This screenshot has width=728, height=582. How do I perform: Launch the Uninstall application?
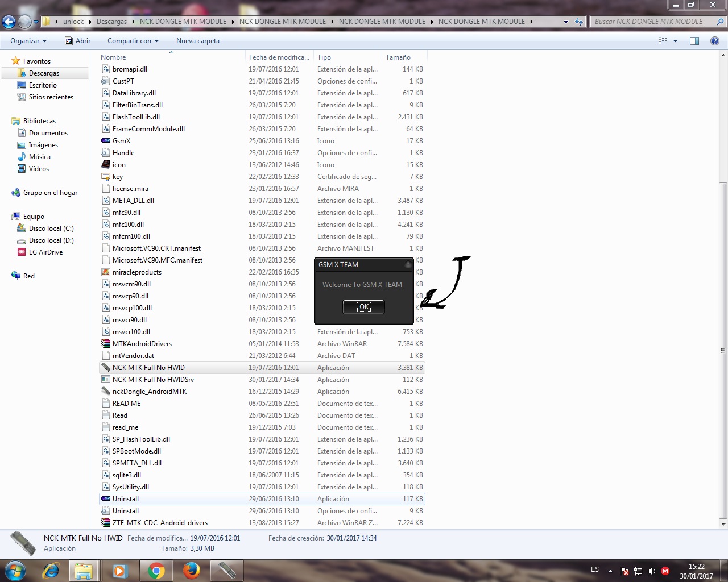(126, 498)
